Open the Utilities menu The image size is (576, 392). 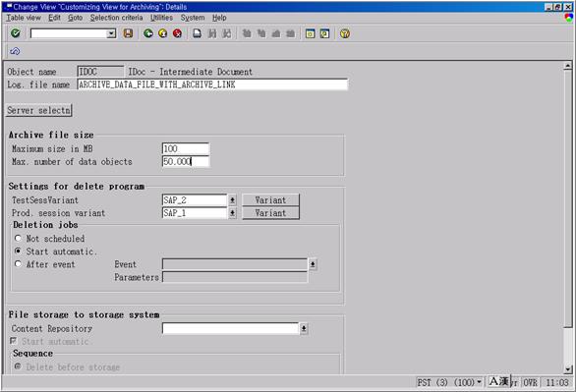[x=161, y=18]
